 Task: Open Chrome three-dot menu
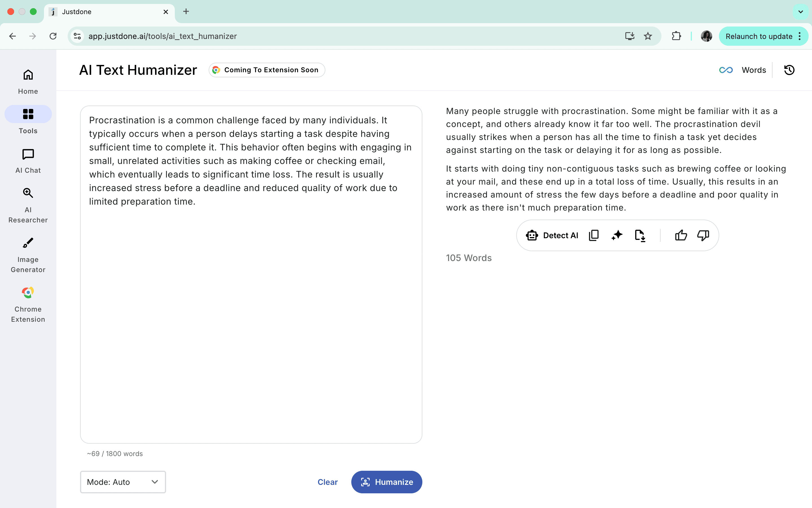800,36
